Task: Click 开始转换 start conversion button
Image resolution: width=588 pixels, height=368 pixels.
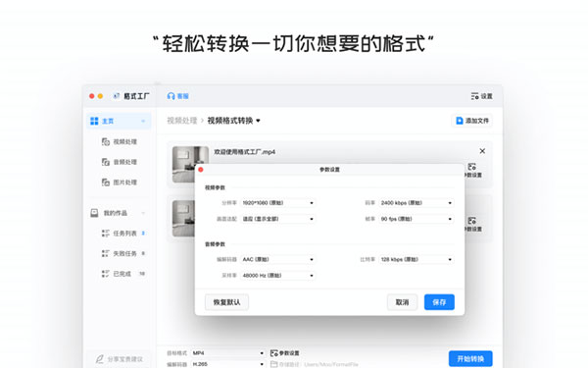Action: pyautogui.click(x=470, y=359)
